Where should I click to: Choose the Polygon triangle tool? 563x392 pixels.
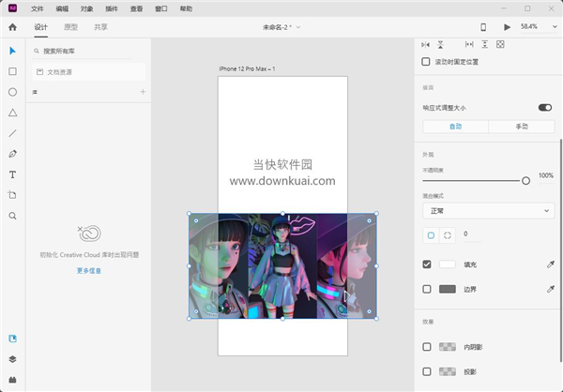(12, 113)
